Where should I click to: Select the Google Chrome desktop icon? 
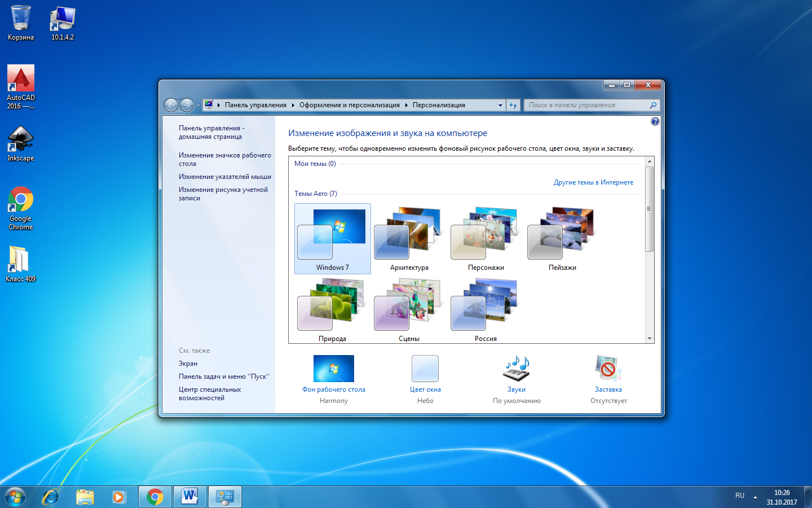21,208
